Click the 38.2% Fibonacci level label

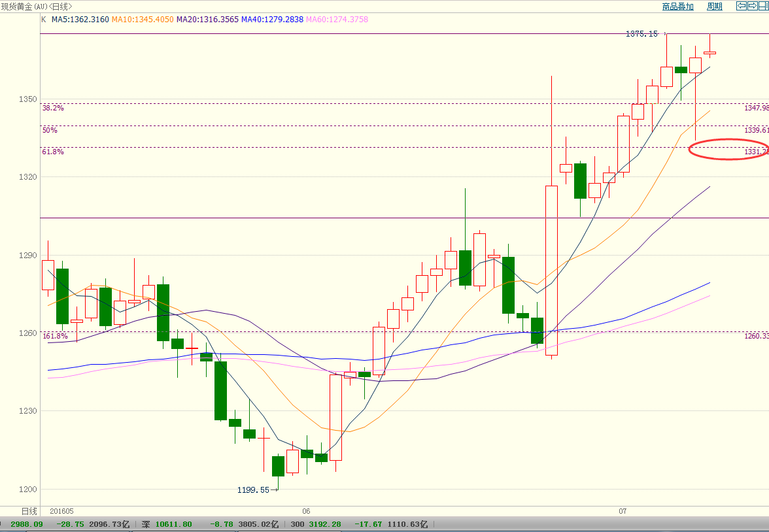coord(53,108)
